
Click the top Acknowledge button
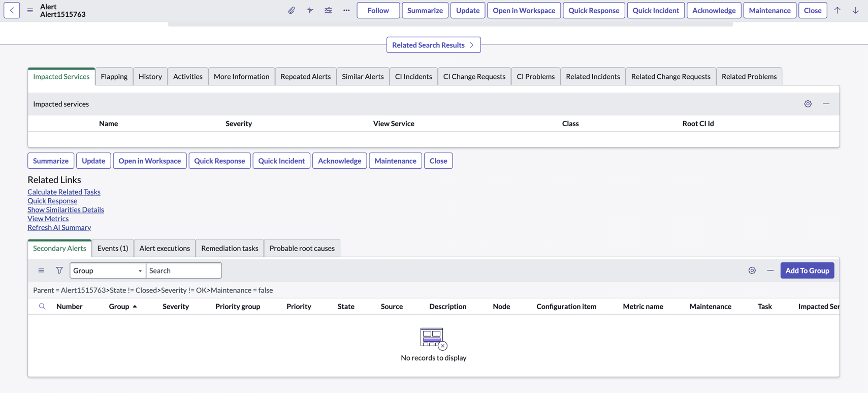[x=714, y=10]
